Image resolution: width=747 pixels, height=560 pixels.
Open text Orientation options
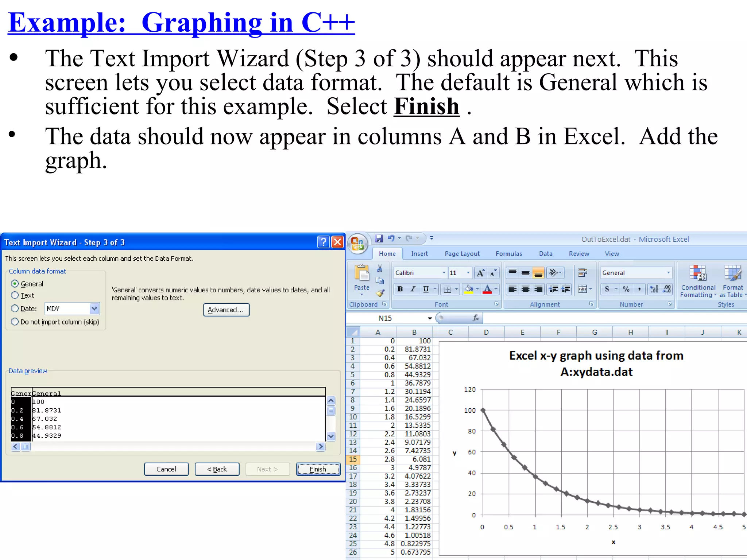click(555, 272)
